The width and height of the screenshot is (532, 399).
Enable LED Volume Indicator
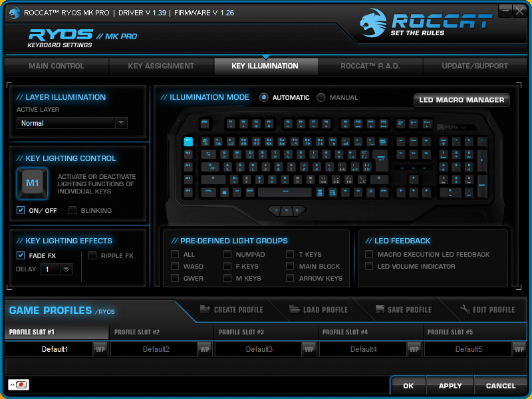369,266
